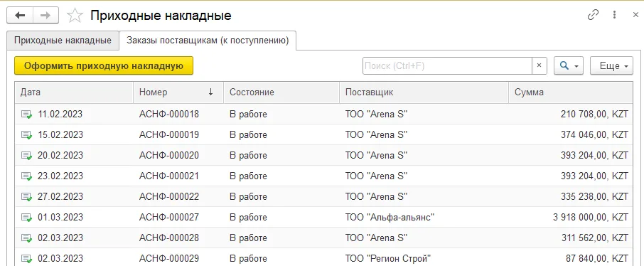Select order number АСНФ-000027
Image resolution: width=644 pixels, height=266 pixels.
(x=169, y=217)
